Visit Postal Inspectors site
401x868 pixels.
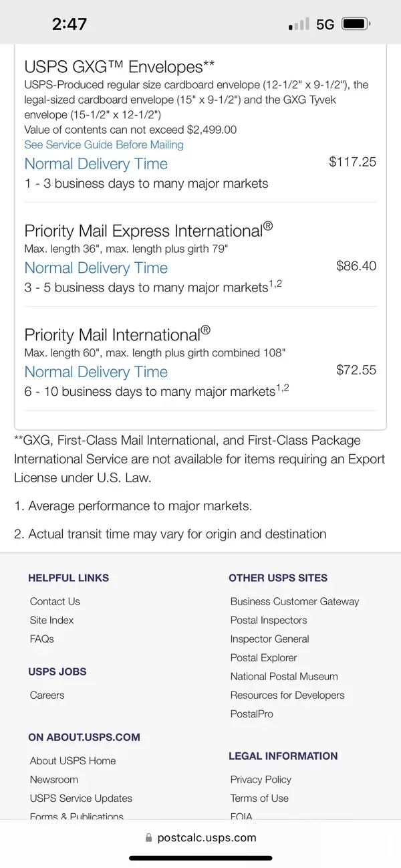click(x=269, y=620)
